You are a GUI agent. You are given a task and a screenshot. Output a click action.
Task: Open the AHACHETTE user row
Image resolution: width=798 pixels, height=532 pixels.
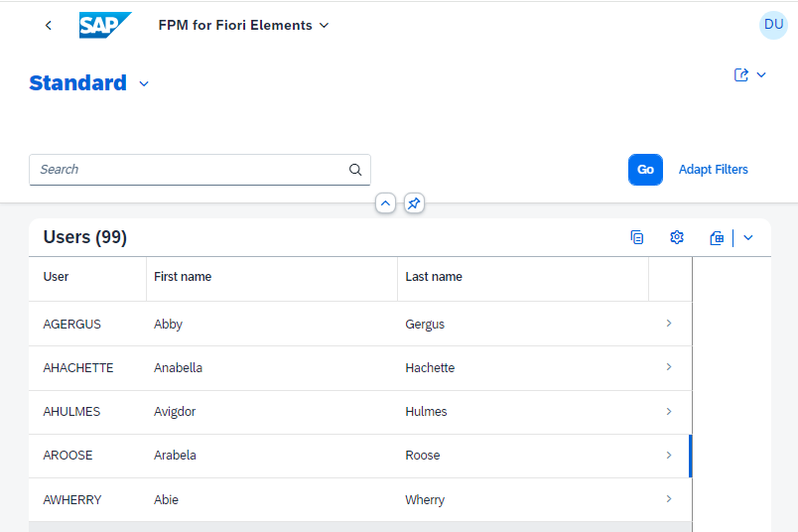click(360, 368)
